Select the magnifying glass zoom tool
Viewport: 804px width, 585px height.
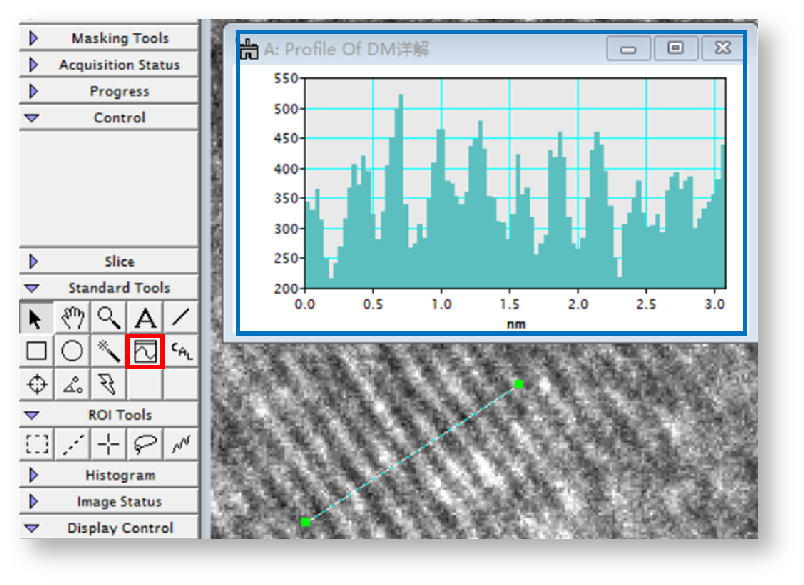[x=108, y=319]
